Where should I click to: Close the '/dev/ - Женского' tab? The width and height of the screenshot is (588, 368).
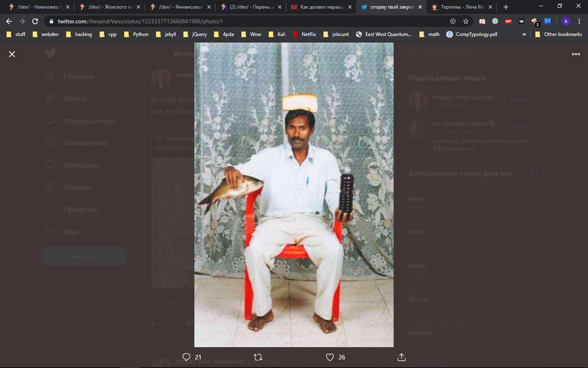pos(138,7)
